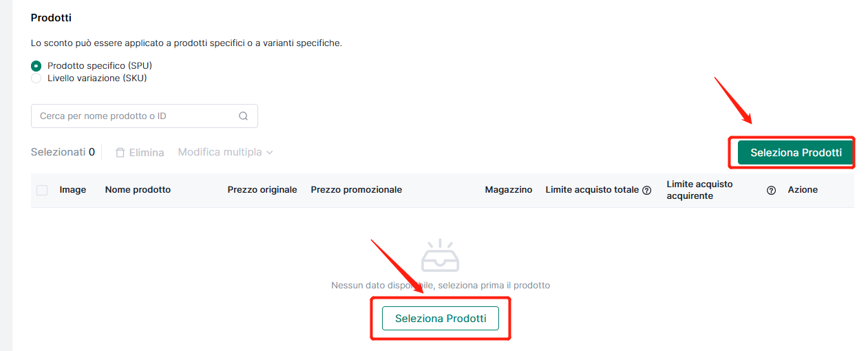Click the Nome prodotto column header
This screenshot has width=868, height=351.
pyautogui.click(x=138, y=190)
